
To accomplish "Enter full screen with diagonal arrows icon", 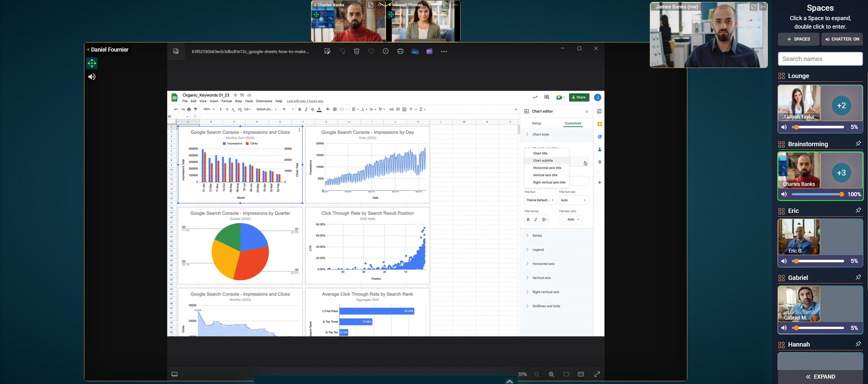I will click(x=597, y=374).
